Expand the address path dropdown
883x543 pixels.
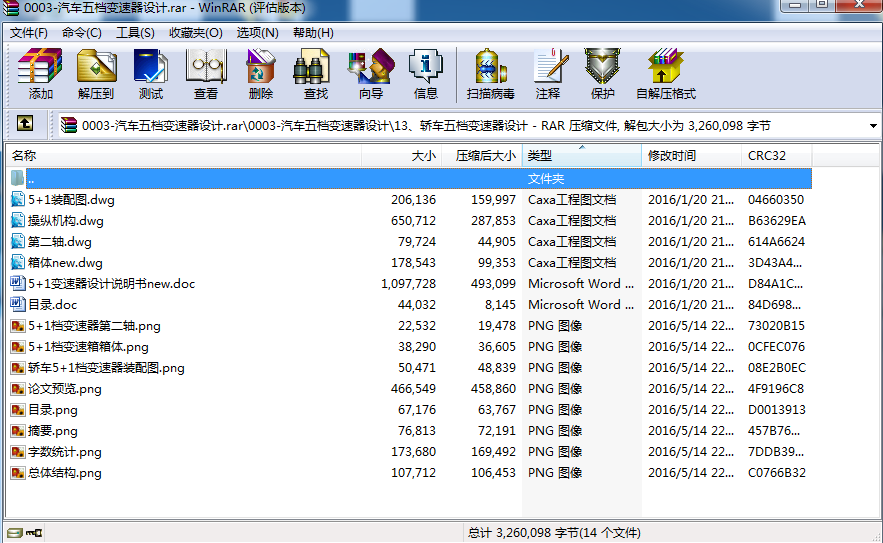pyautogui.click(x=873, y=125)
